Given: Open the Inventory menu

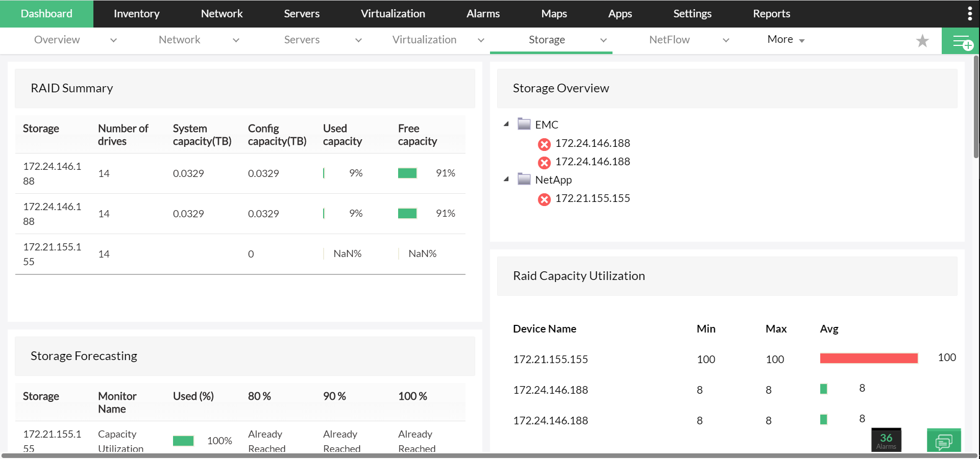Looking at the screenshot, I should (x=136, y=14).
